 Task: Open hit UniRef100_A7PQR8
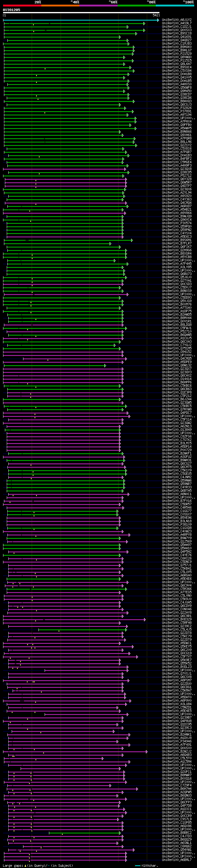[x=177, y=138]
